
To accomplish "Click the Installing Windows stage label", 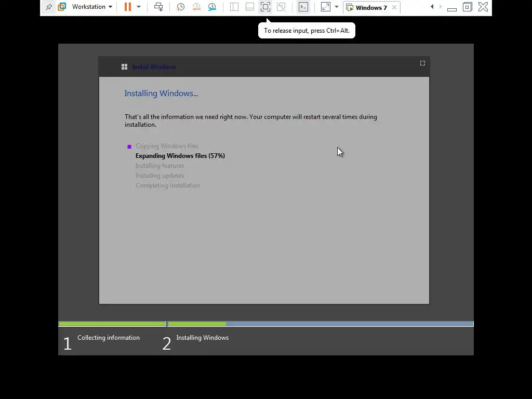I will 203,338.
